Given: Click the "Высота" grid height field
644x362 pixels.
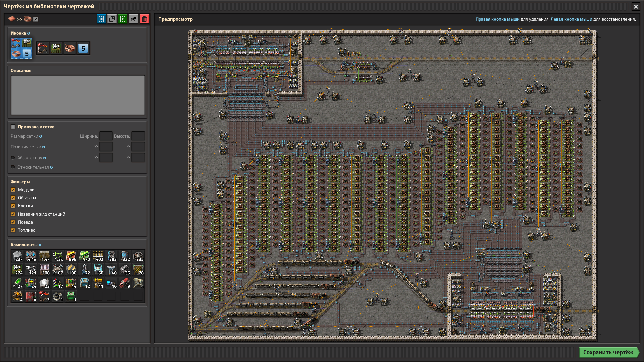Looking at the screenshot, I should [x=138, y=136].
